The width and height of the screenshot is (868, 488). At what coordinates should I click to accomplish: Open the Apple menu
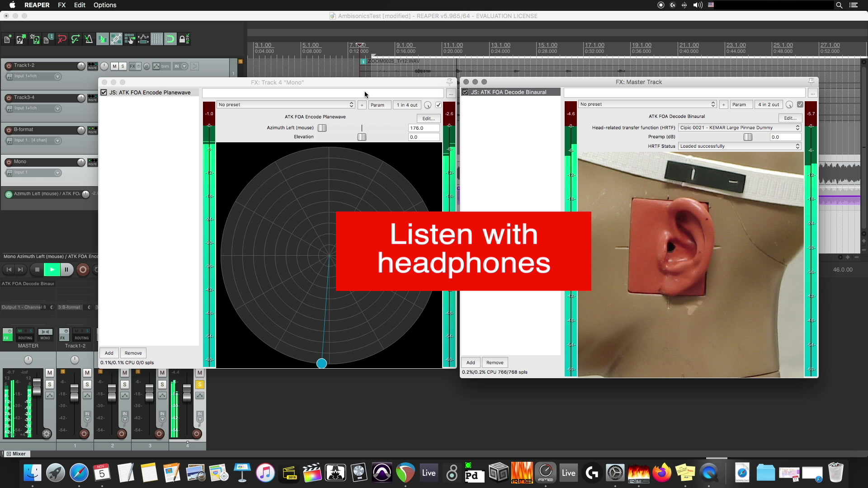click(12, 5)
